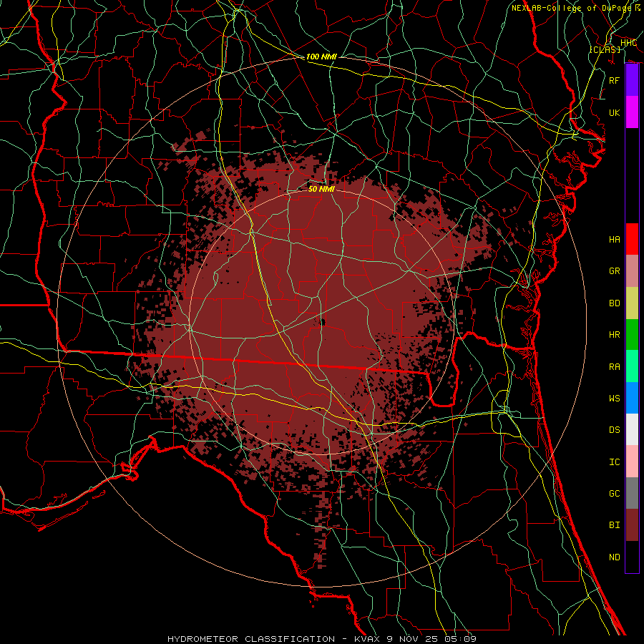This screenshot has height=644, width=644.
Task: Click the NEXLAB-College of DuPage credit text
Action: [x=573, y=8]
